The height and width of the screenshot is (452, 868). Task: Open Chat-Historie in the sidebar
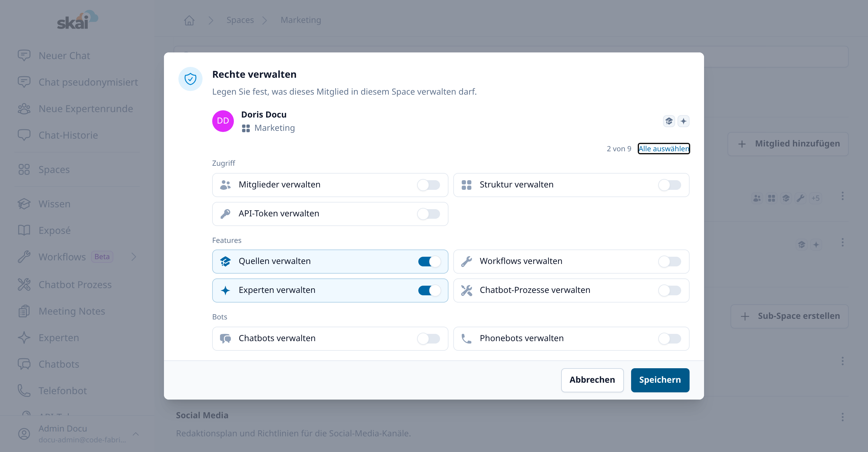click(x=68, y=135)
